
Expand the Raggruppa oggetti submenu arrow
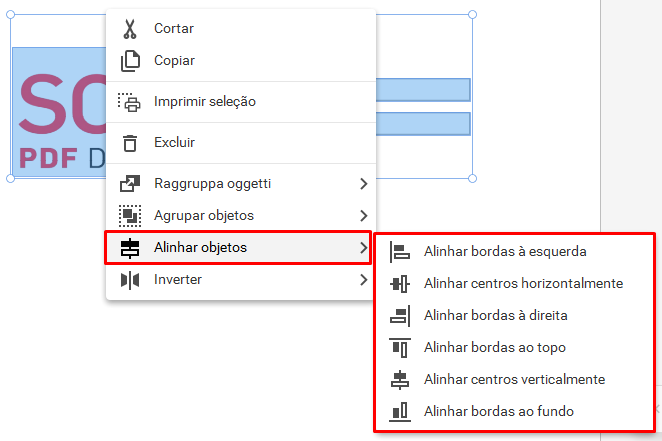364,184
